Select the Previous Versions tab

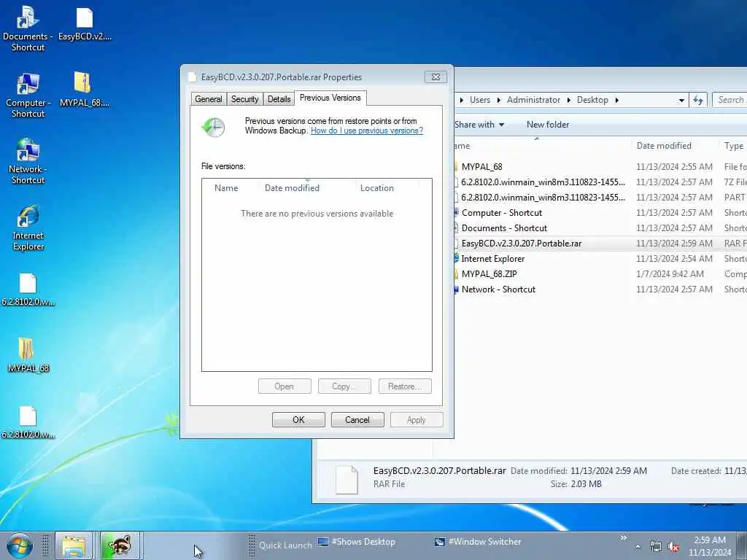[x=330, y=98]
